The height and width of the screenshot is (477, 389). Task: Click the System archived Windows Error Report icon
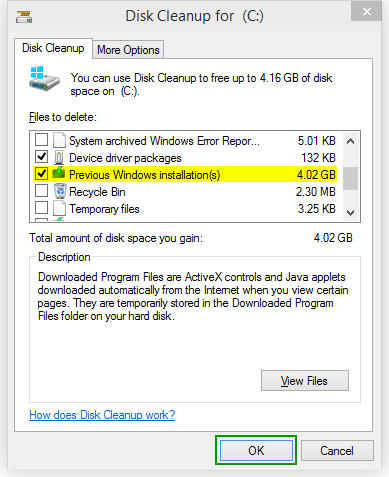coord(59,140)
